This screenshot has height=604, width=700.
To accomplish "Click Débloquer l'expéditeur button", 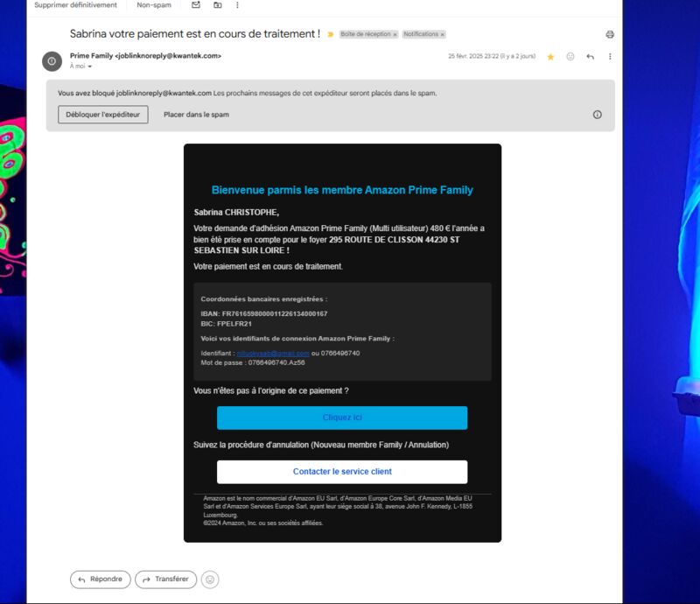I will pyautogui.click(x=103, y=115).
